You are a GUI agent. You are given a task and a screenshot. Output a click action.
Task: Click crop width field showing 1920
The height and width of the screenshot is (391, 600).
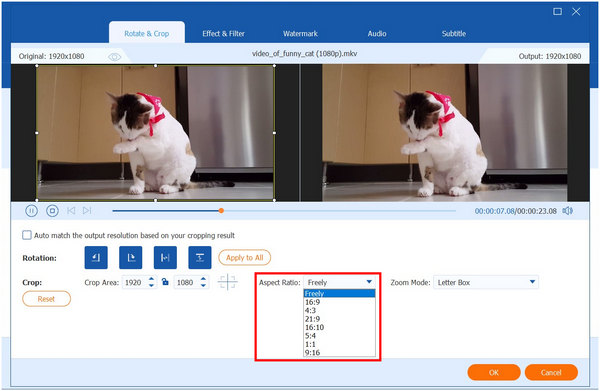click(x=134, y=282)
